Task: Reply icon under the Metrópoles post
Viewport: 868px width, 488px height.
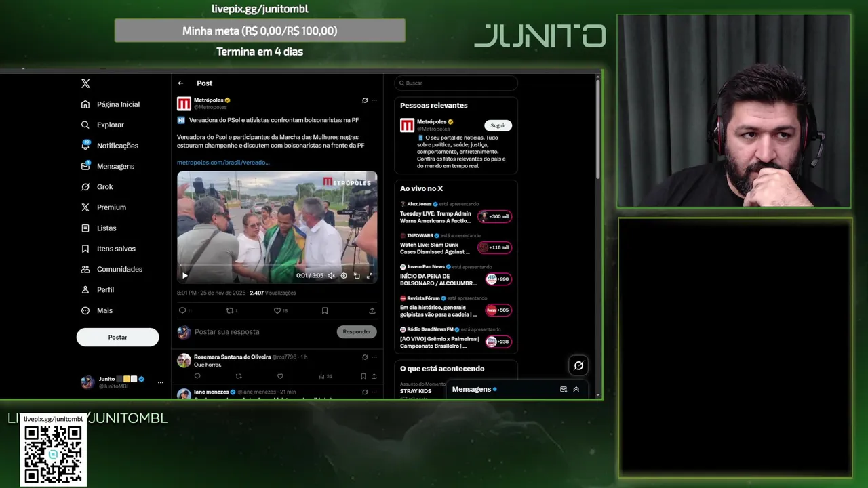Action: (x=182, y=310)
